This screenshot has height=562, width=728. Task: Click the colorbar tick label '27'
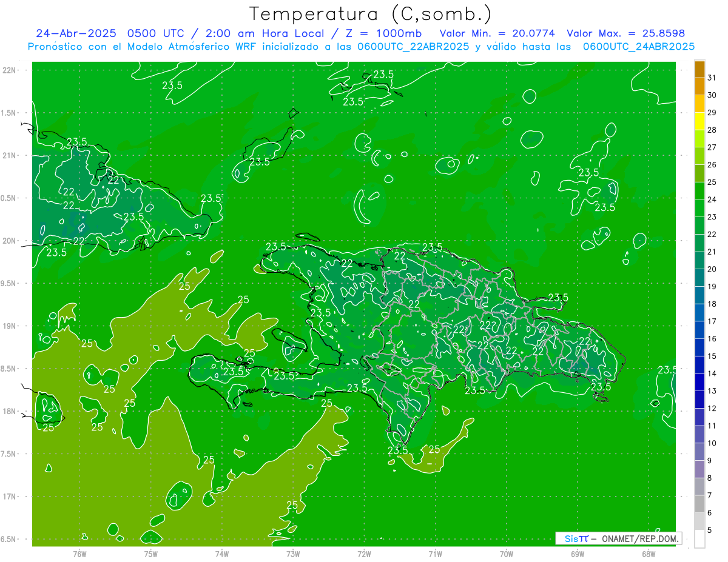[x=712, y=147]
